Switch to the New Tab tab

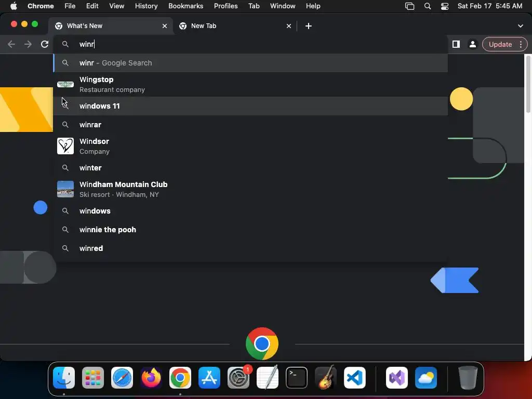point(235,26)
